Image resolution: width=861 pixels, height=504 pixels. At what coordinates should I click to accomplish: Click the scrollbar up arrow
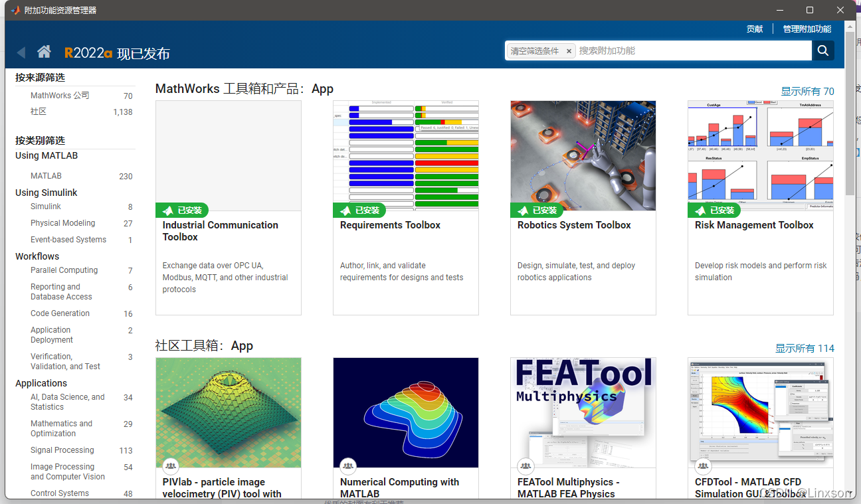[x=850, y=25]
